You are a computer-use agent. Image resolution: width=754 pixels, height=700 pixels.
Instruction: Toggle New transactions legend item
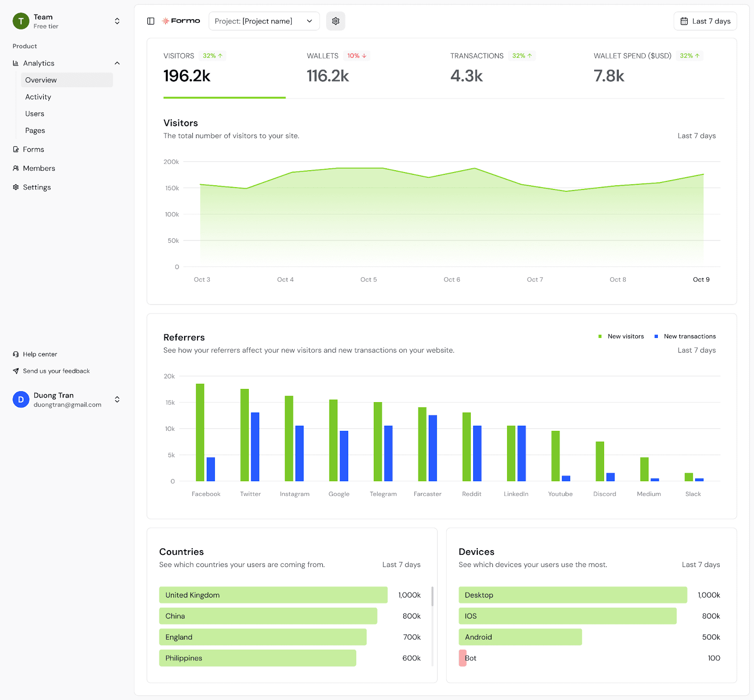pyautogui.click(x=685, y=337)
